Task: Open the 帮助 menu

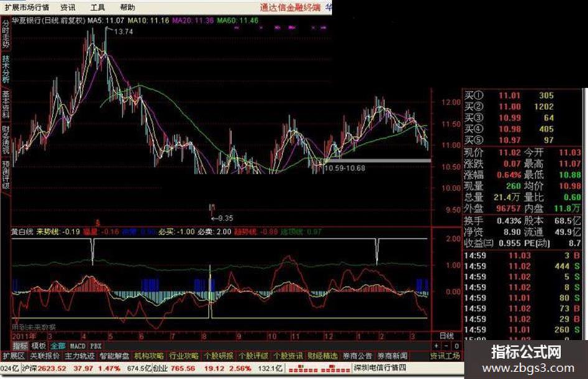Action: pyautogui.click(x=128, y=7)
